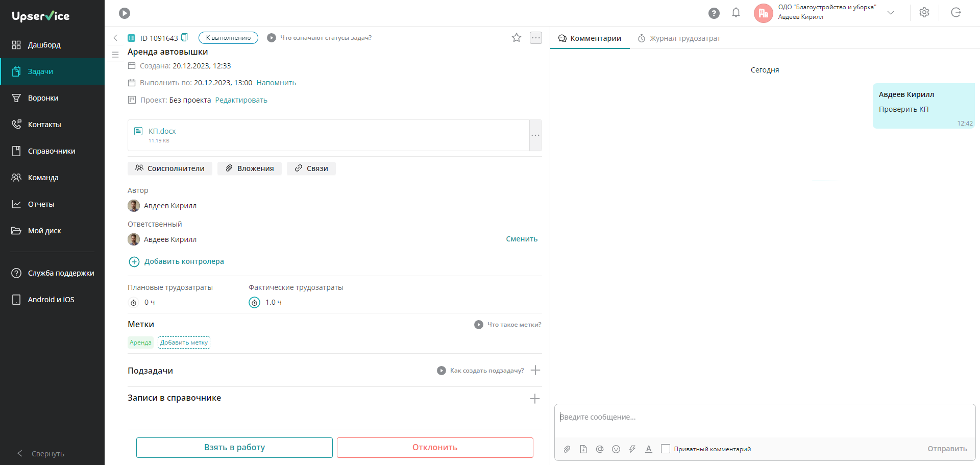Viewport: 980px width, 465px height.
Task: Open notifications bell icon
Action: [x=736, y=13]
